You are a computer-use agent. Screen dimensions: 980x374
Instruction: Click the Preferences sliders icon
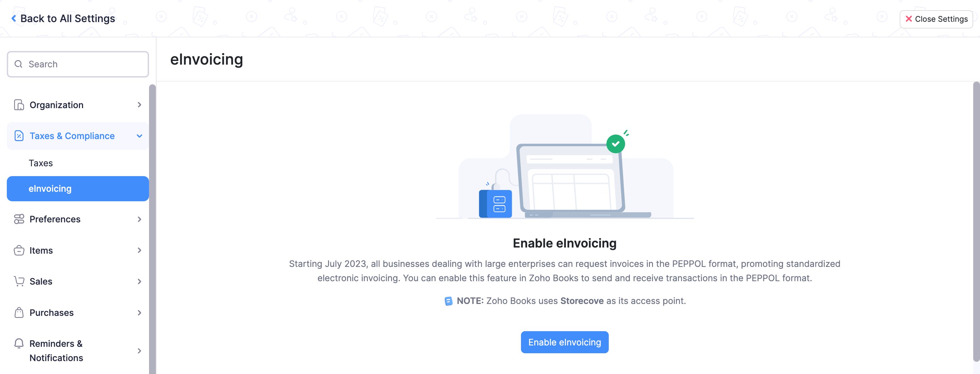click(19, 219)
